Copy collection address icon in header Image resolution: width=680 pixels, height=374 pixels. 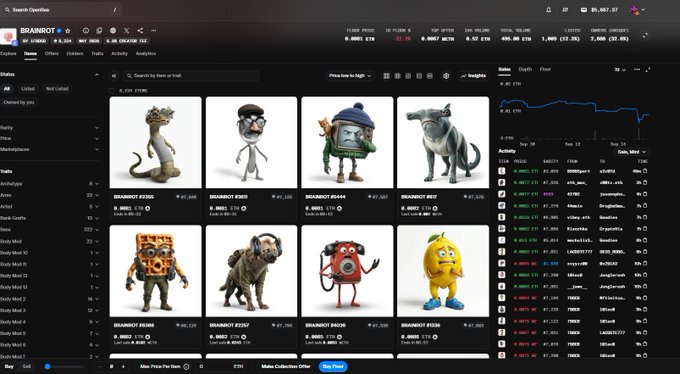click(x=99, y=31)
